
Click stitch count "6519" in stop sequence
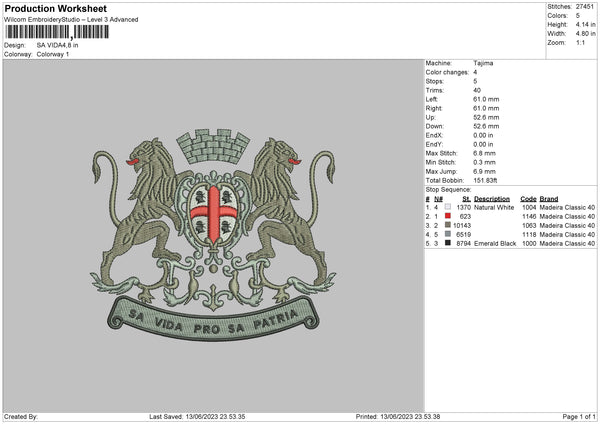(x=464, y=235)
